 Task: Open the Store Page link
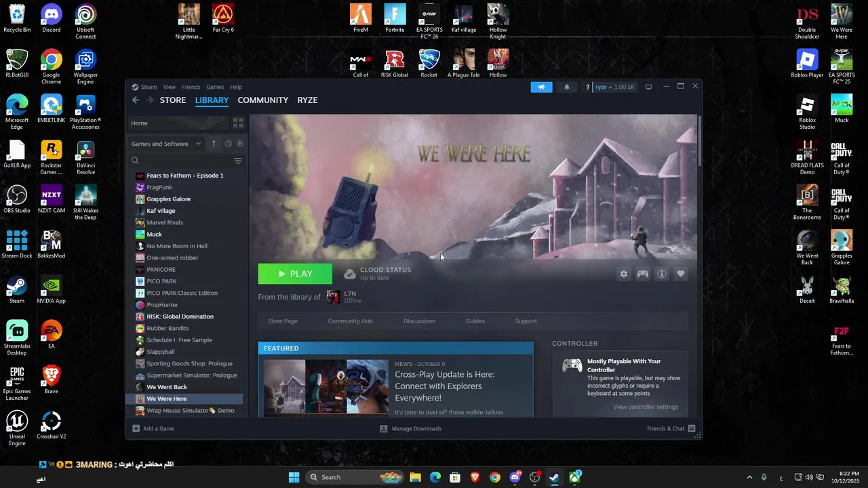coord(283,321)
